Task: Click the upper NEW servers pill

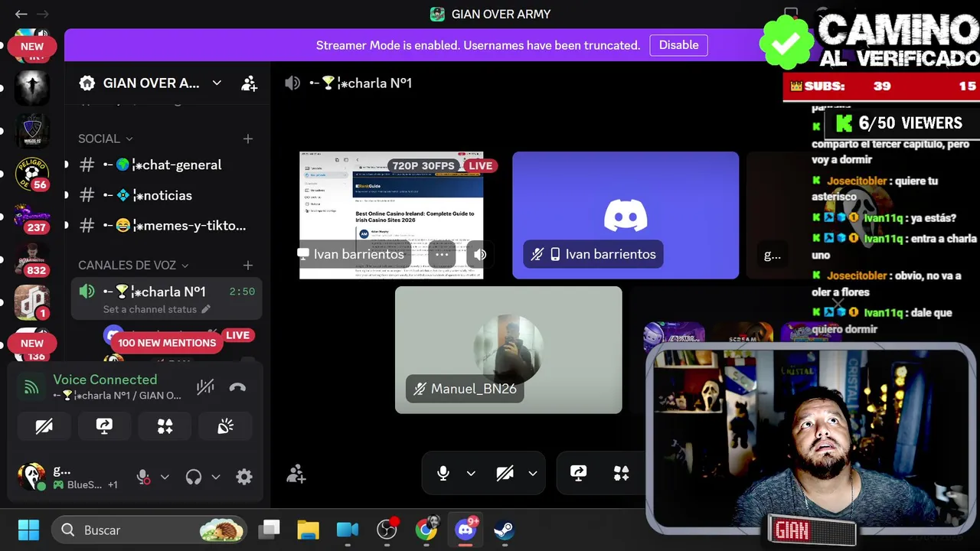Action: 31,46
